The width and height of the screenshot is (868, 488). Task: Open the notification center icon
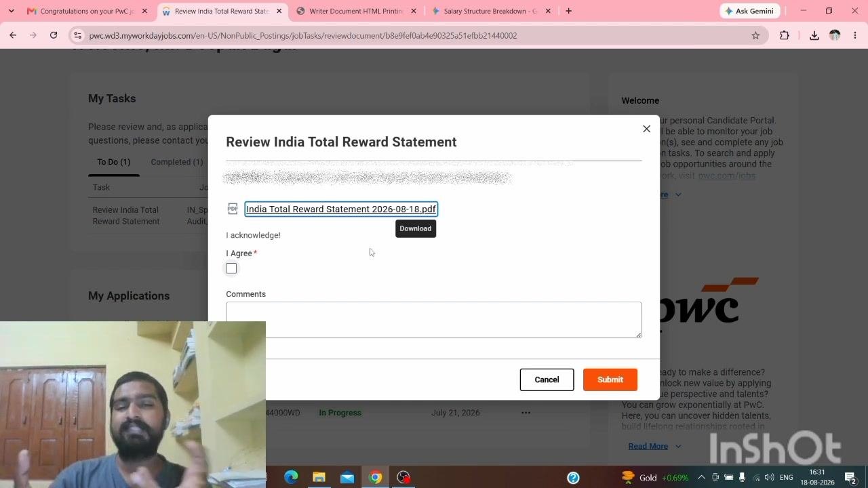[850, 477]
